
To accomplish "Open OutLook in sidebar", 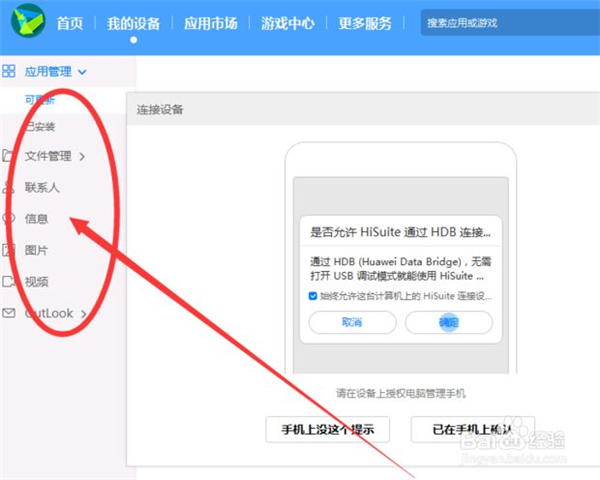I will pos(49,313).
